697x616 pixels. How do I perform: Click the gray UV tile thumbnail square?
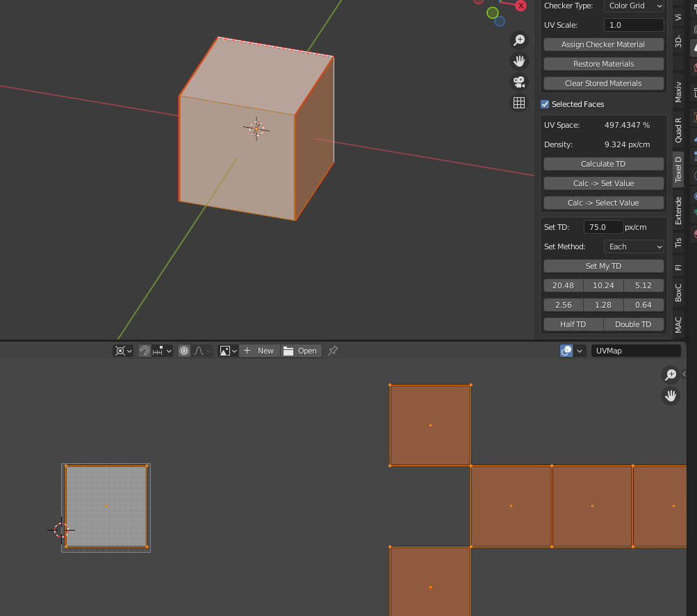(106, 506)
